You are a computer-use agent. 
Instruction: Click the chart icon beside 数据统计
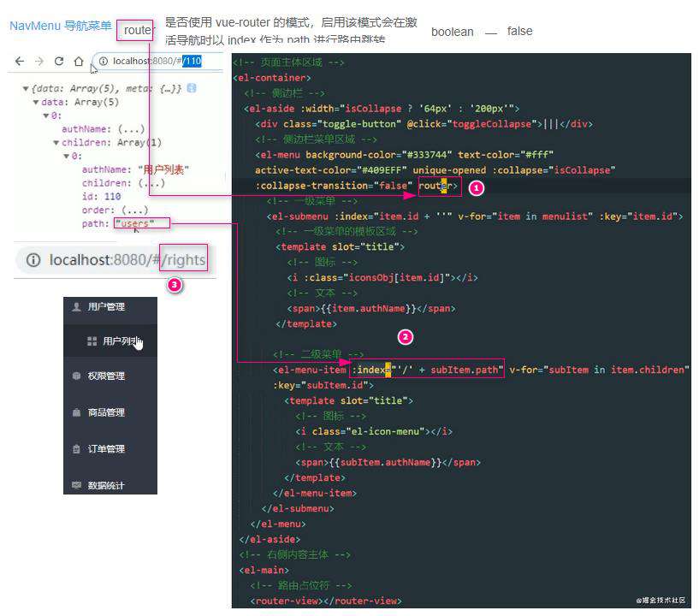(x=76, y=485)
